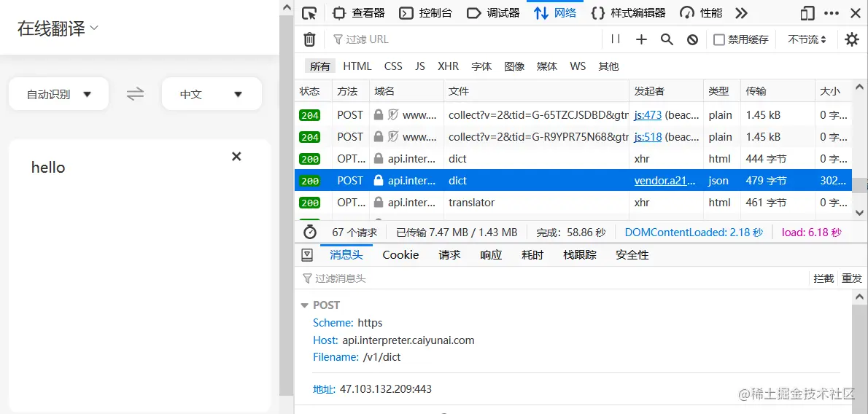Open the 调试器 debugger tab
This screenshot has width=868, height=414.
coord(493,13)
